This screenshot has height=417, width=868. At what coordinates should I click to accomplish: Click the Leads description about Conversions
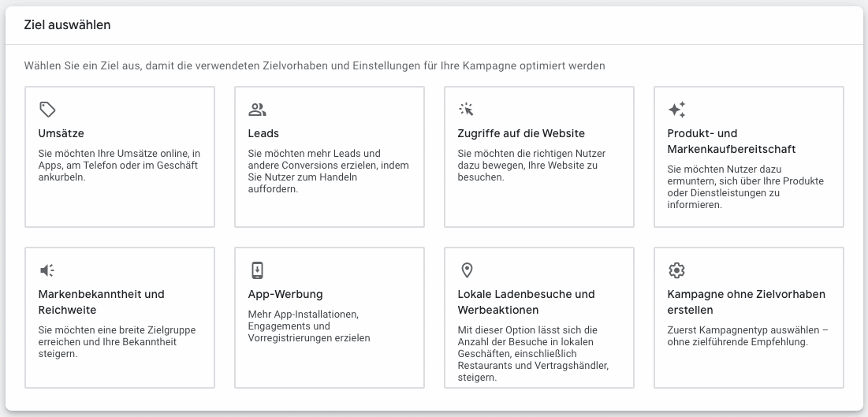pyautogui.click(x=328, y=171)
